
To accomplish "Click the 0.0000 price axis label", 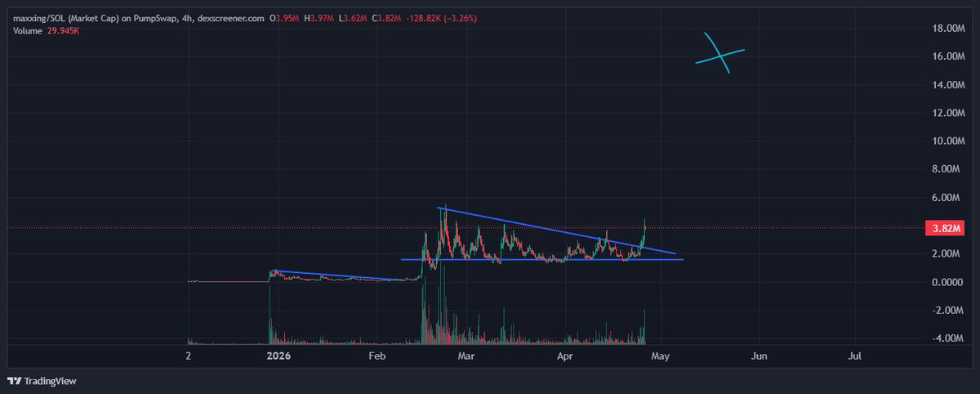I will pos(947,282).
